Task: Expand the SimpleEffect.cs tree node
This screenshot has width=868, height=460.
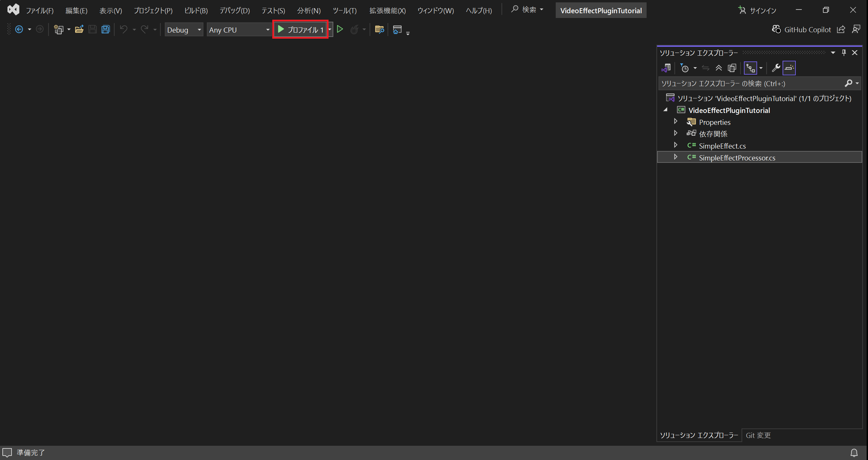Action: 675,145
